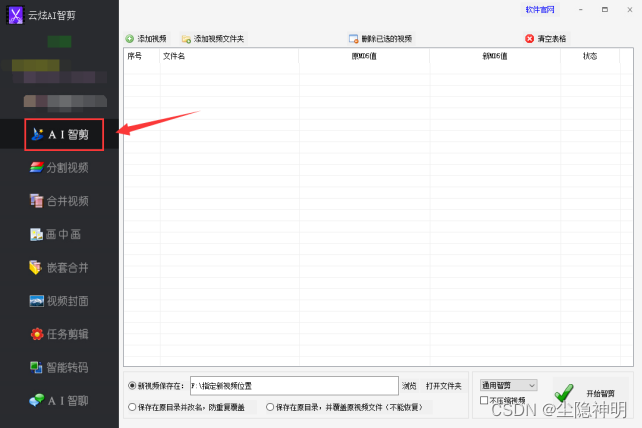Maximize the application window

coord(605,9)
